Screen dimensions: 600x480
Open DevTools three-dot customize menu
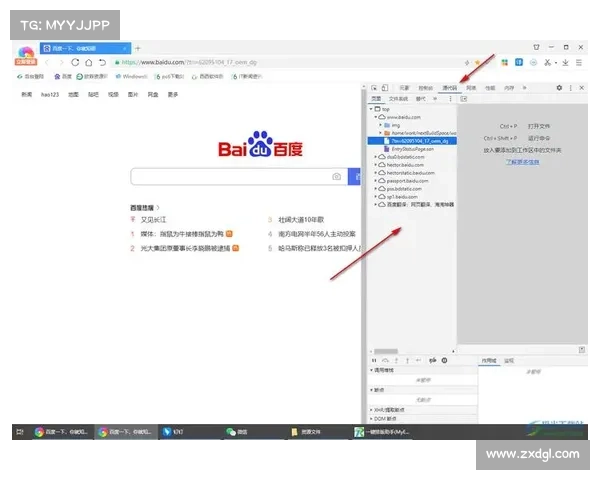(571, 88)
